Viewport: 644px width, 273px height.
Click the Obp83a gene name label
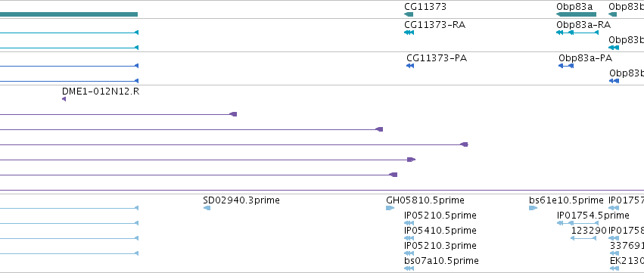[x=574, y=7]
